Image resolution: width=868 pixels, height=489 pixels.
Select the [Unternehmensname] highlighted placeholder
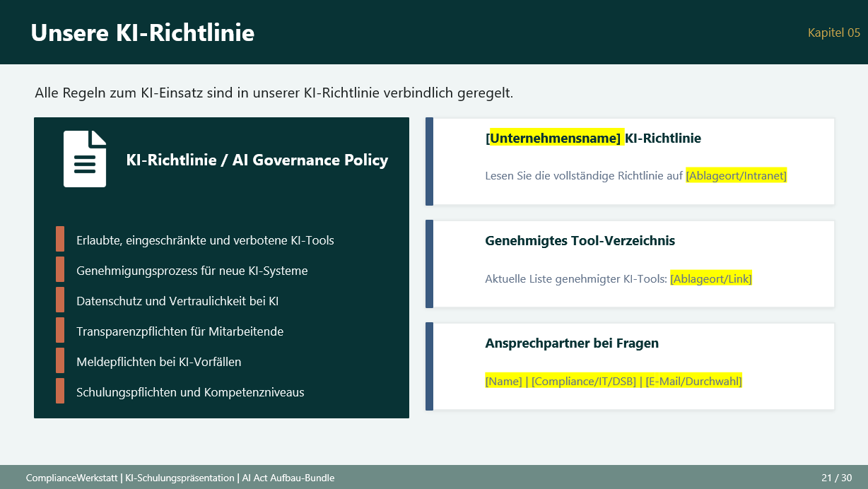(x=553, y=138)
